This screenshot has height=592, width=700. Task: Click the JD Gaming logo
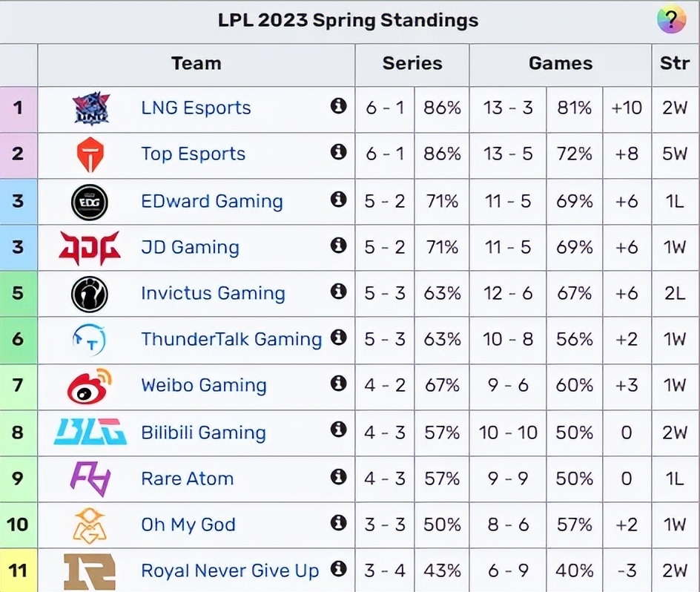[x=90, y=248]
